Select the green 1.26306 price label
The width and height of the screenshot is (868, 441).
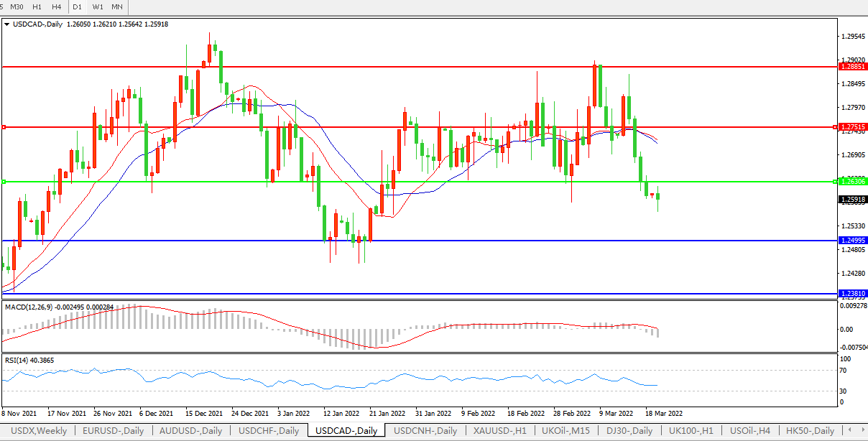853,182
